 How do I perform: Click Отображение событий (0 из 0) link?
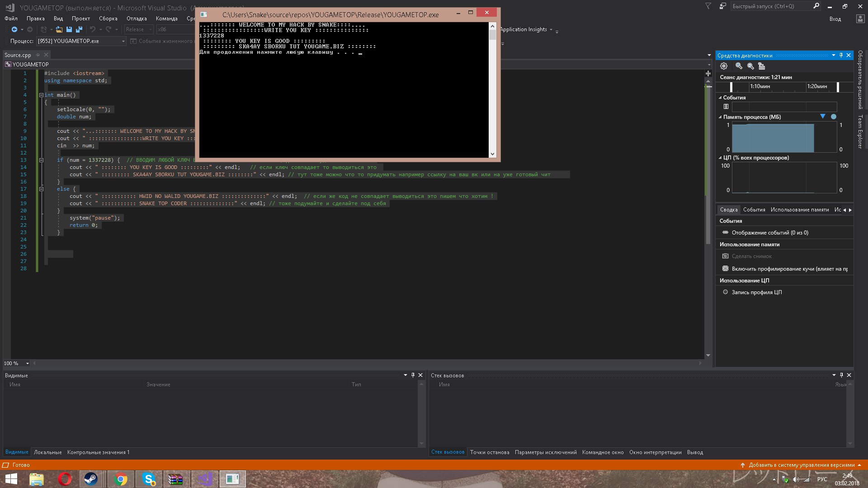tap(770, 233)
